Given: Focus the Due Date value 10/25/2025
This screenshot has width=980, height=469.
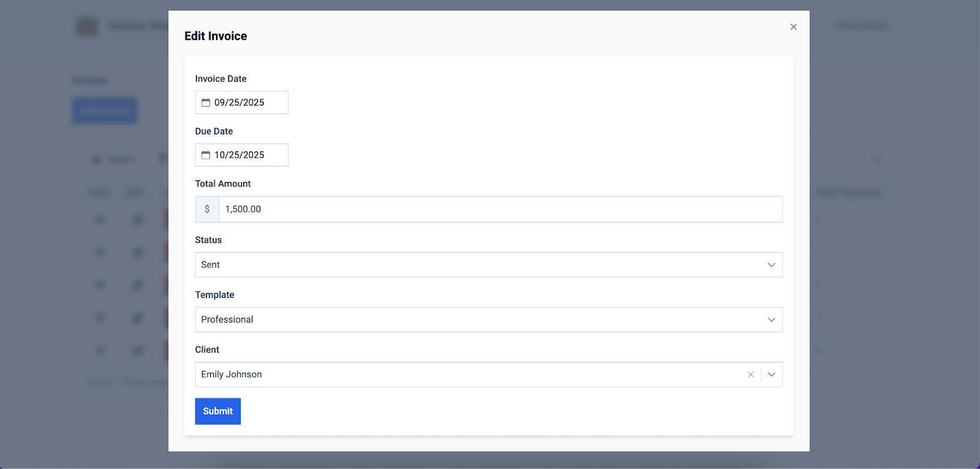Looking at the screenshot, I should click(x=239, y=155).
